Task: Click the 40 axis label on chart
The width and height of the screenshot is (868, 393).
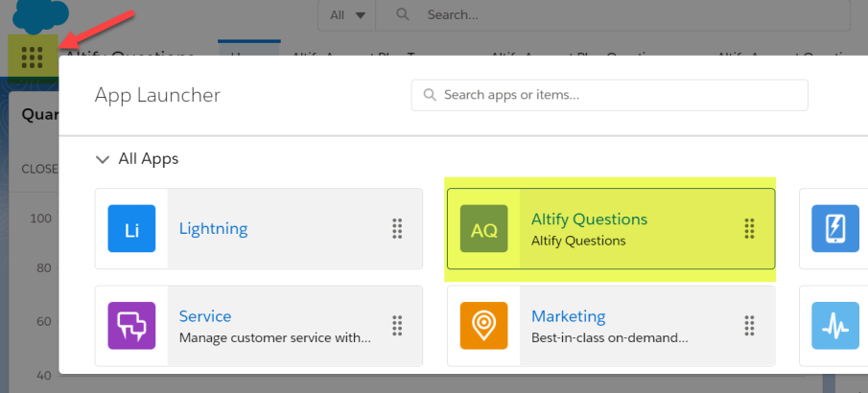Action: point(43,376)
